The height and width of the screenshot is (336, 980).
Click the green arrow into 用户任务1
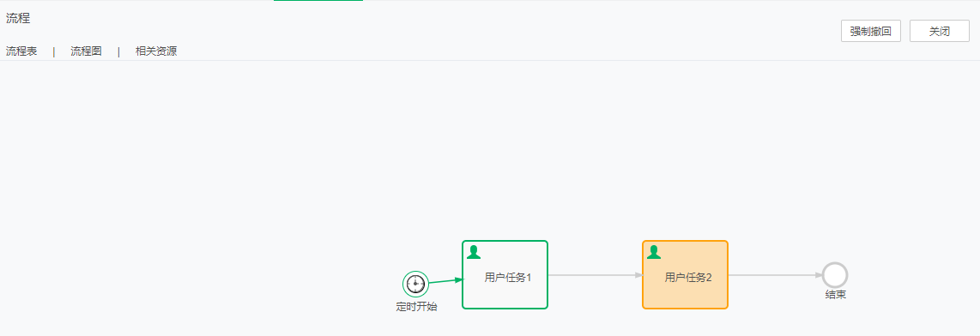pos(445,282)
